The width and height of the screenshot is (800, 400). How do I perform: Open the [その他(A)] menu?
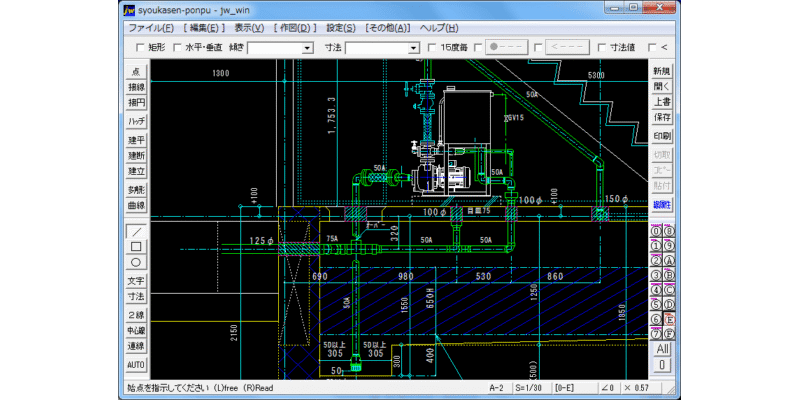[388, 28]
